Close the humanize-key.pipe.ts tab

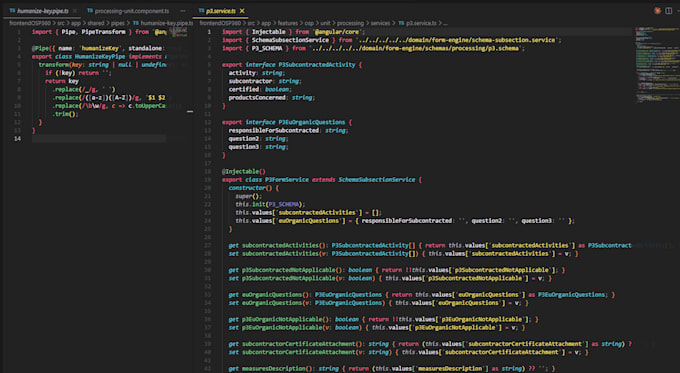[75, 11]
